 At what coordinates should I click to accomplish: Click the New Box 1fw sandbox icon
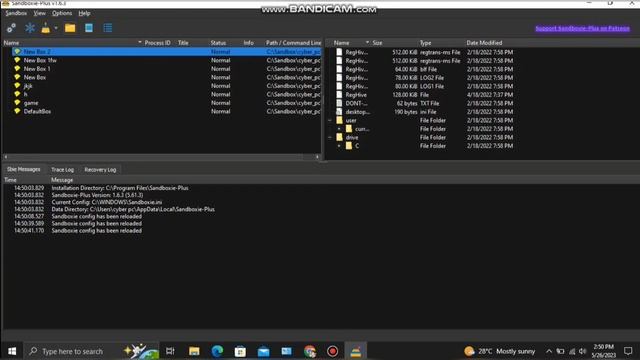17,60
